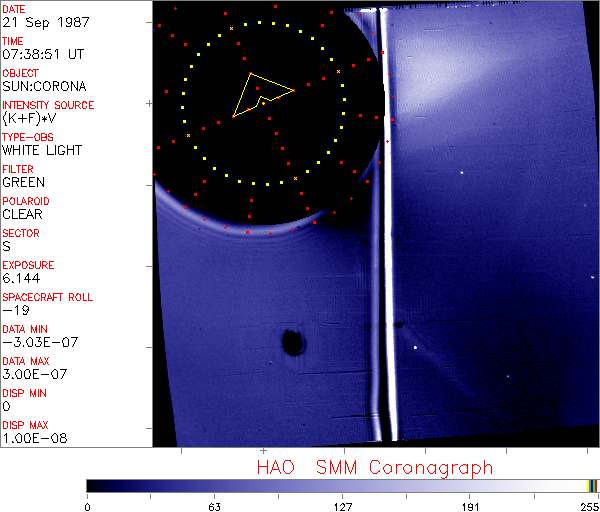Select the date value 21 Sep 1987

[x=46, y=22]
